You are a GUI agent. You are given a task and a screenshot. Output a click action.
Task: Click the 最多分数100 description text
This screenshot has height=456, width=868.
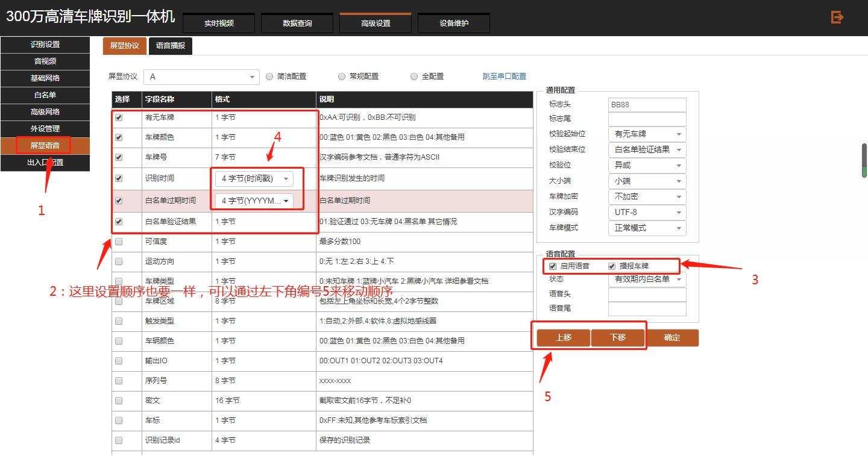pyautogui.click(x=340, y=242)
